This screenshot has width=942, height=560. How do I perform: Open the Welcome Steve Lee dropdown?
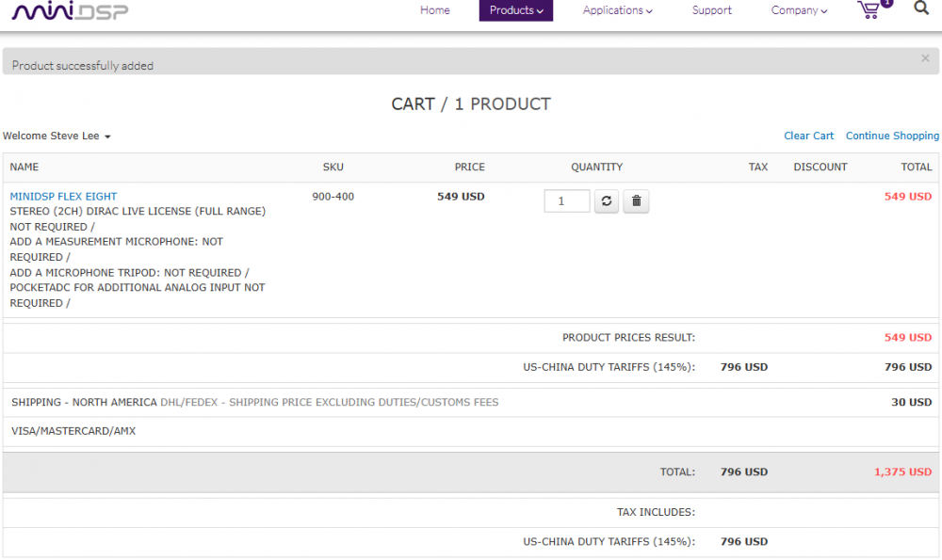[x=57, y=136]
